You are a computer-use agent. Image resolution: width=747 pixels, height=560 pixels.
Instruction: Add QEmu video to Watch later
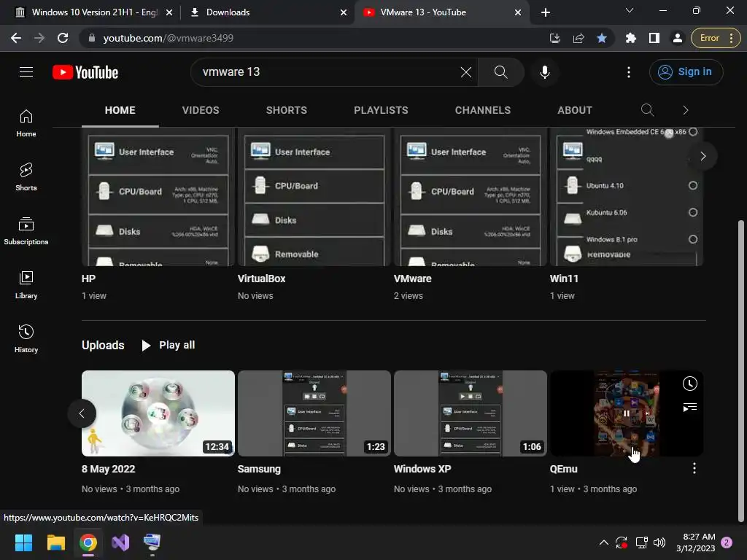[x=689, y=384]
